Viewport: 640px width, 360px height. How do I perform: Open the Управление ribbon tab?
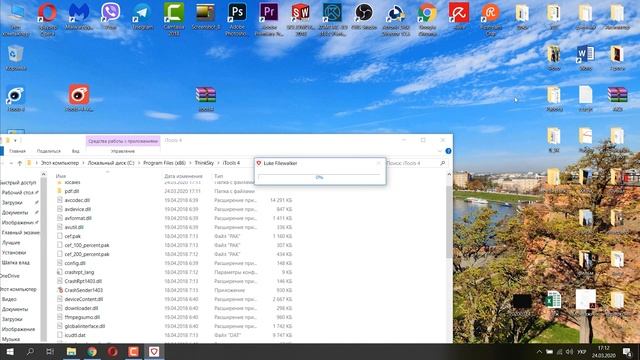pyautogui.click(x=123, y=151)
